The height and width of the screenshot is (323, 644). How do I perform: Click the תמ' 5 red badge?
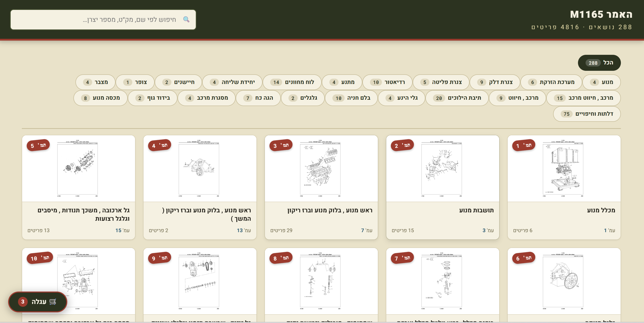click(x=38, y=145)
